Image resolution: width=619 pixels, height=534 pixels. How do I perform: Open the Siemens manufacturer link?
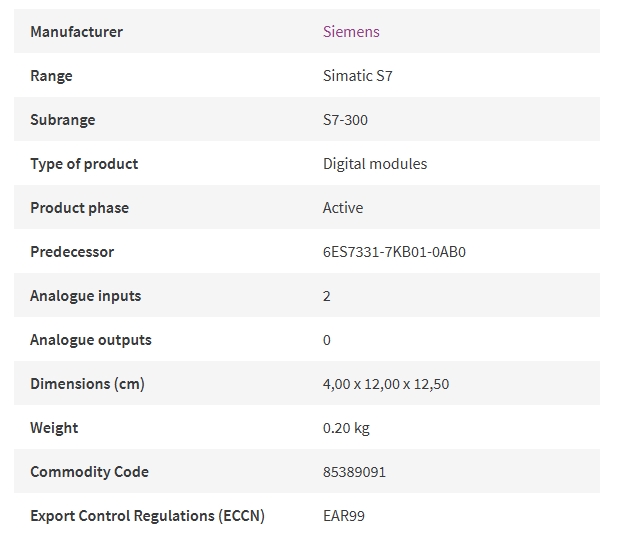tap(351, 32)
